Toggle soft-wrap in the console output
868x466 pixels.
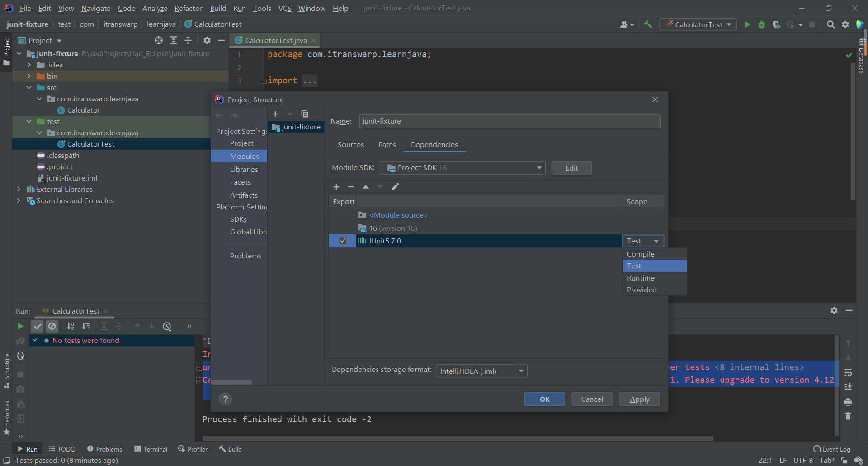(x=848, y=373)
